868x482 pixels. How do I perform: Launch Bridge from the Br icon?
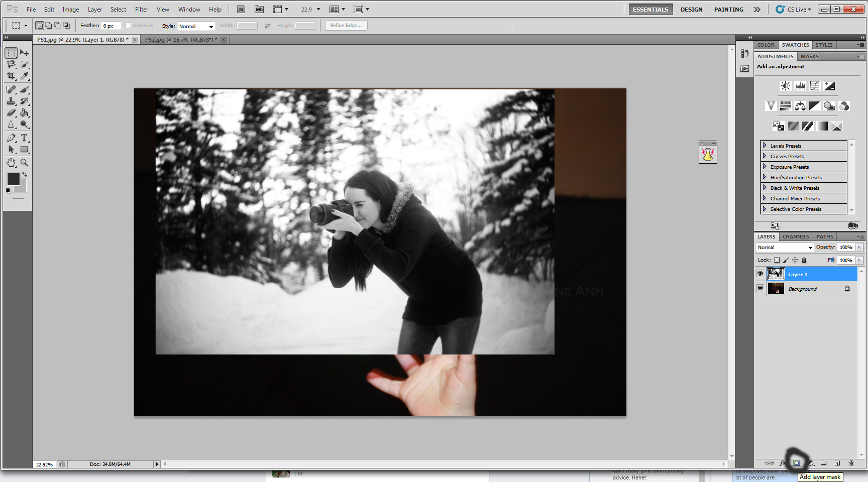coord(241,10)
